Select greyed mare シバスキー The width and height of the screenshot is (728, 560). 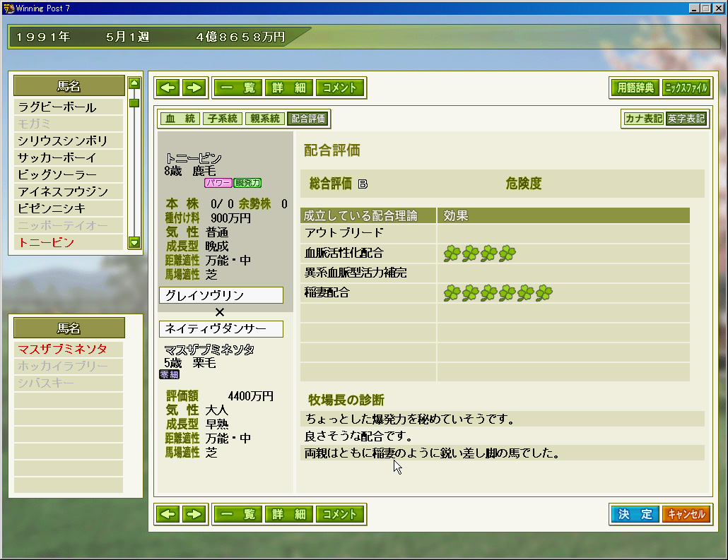point(69,383)
